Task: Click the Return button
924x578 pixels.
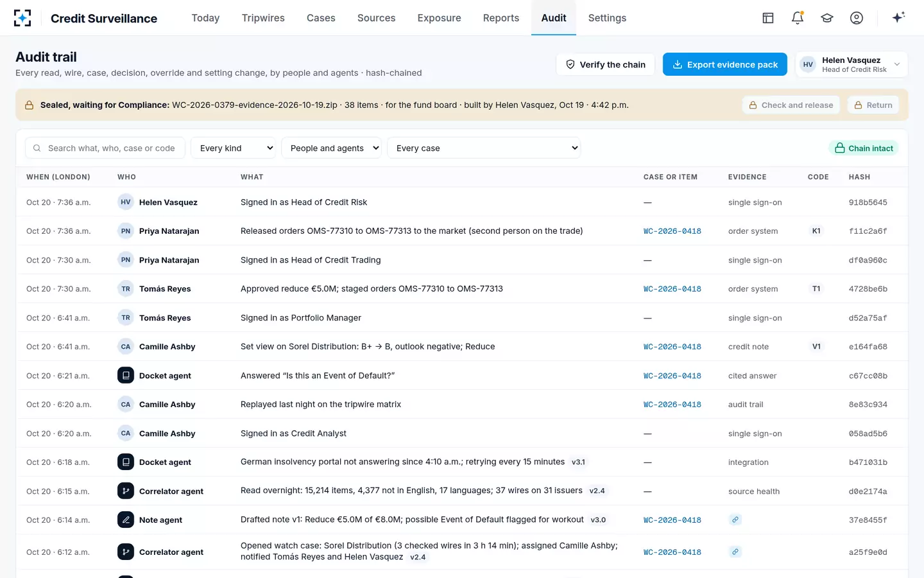Action: (x=873, y=105)
